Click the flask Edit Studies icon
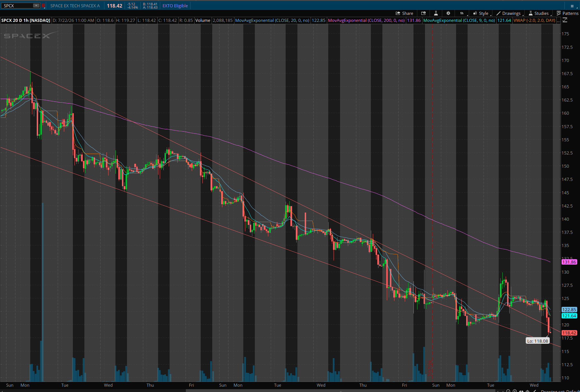Screen dimensions: 580x392 (x=436, y=13)
